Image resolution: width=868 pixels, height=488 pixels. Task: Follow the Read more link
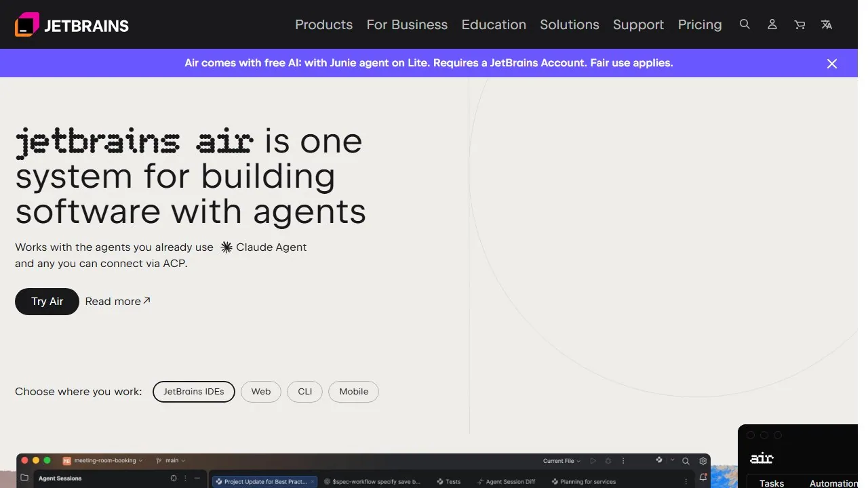click(118, 302)
